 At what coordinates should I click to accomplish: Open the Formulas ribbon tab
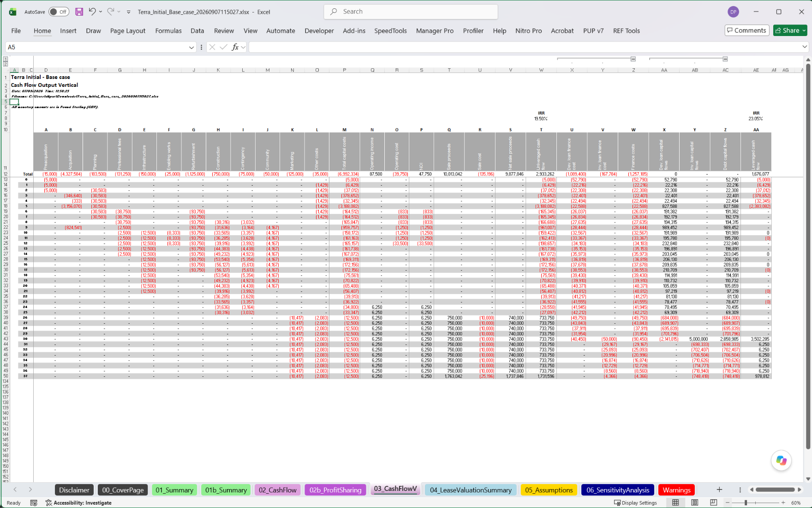[x=168, y=31]
